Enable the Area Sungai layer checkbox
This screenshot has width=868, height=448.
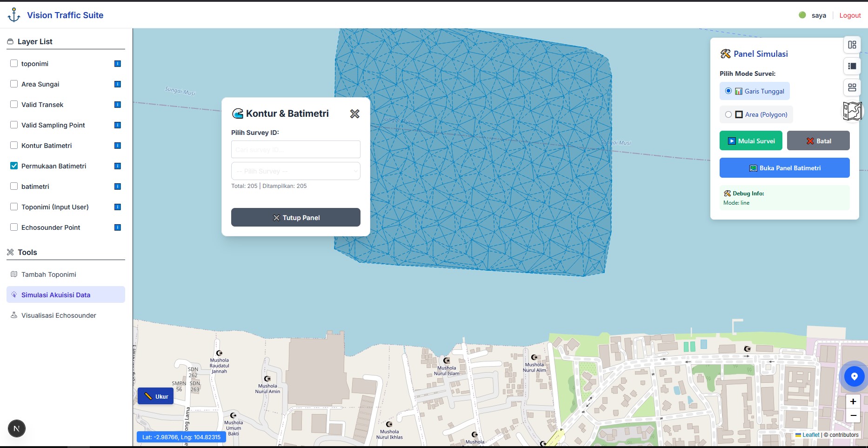click(x=14, y=84)
